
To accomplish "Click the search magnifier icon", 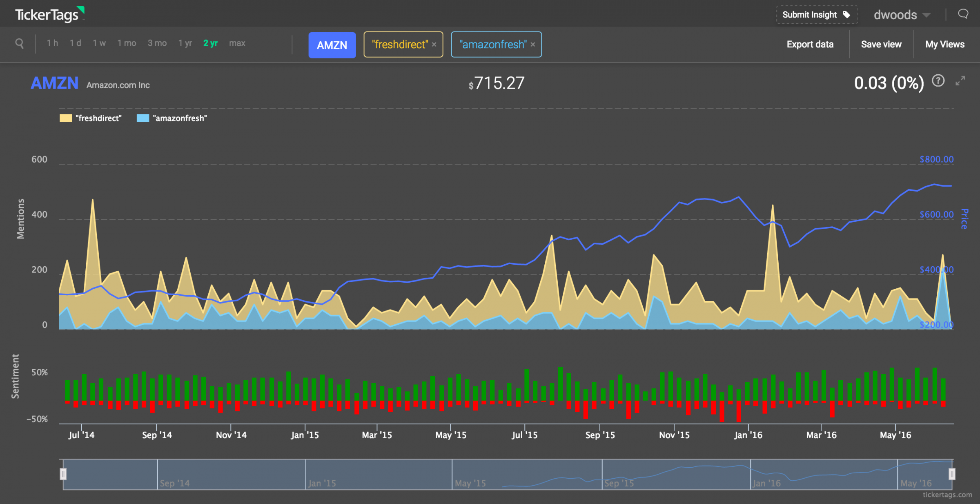I will [19, 43].
